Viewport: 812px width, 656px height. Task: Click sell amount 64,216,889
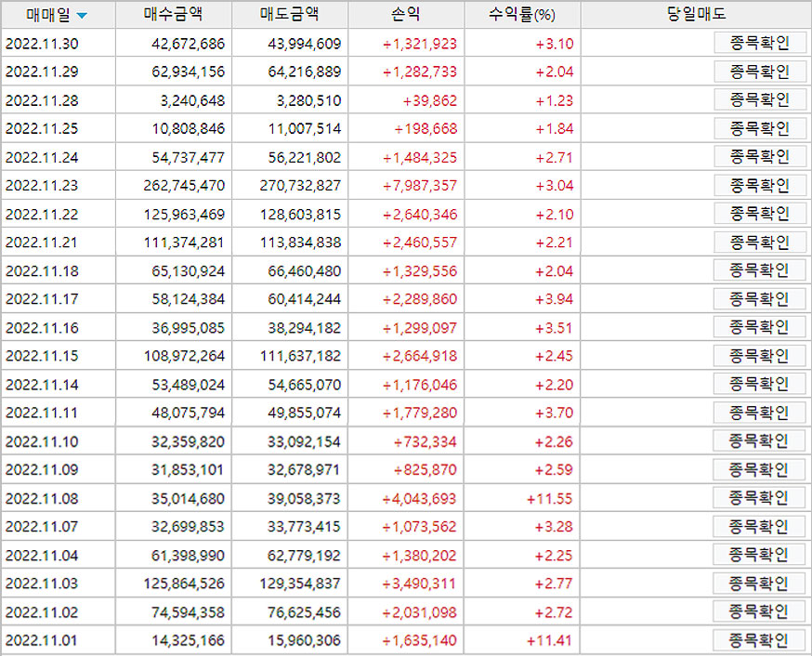point(305,72)
